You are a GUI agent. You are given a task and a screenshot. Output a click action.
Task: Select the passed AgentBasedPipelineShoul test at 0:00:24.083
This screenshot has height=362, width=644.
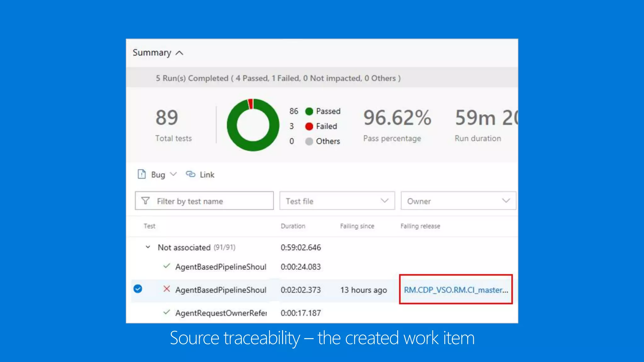tap(221, 267)
